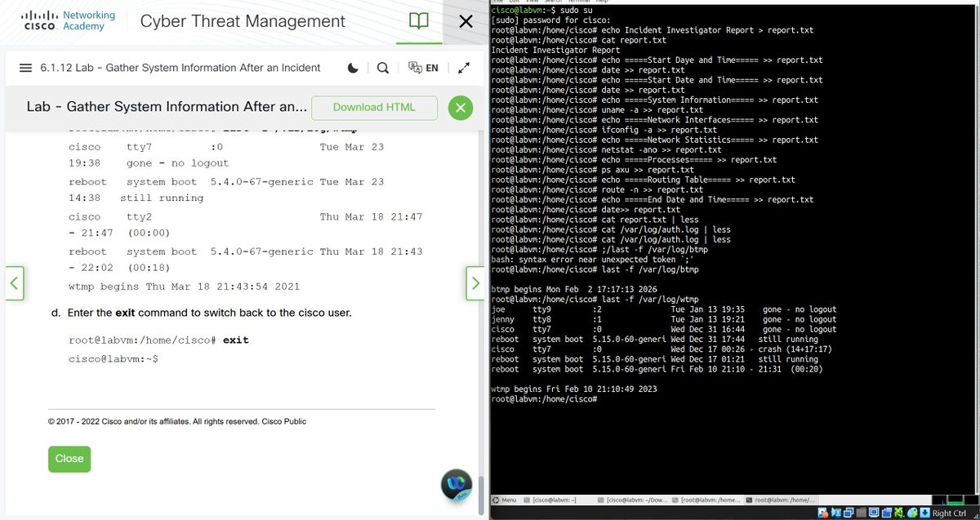Select the 6.1.12 Lab title text

coord(180,68)
